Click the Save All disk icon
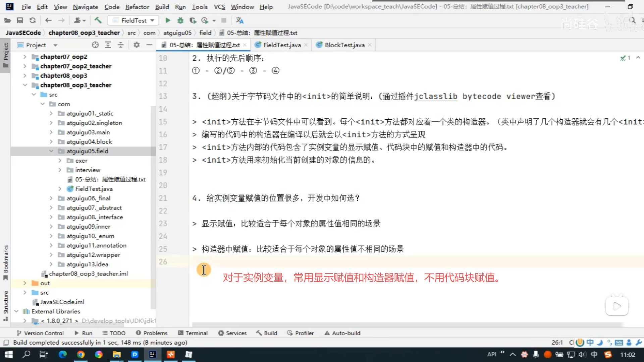 (20, 20)
